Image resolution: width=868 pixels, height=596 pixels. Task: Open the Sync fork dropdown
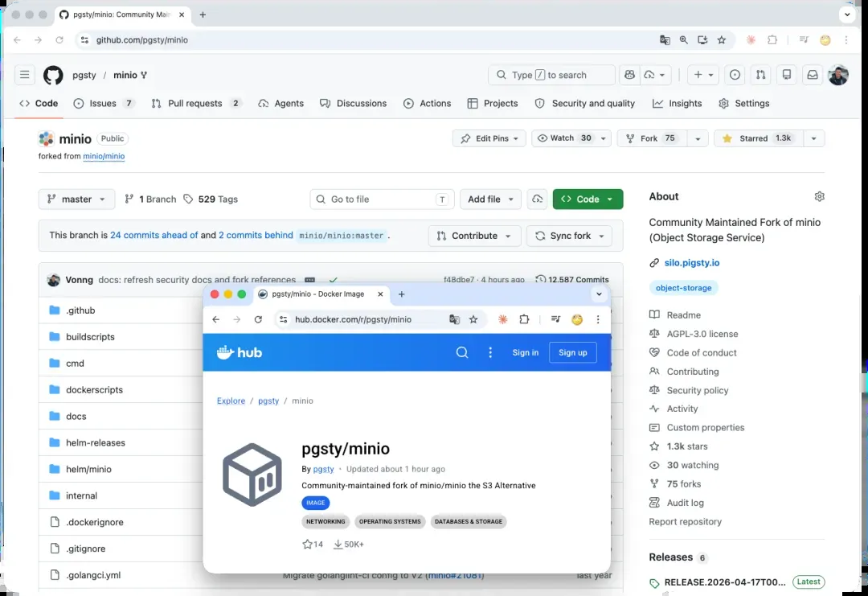(569, 236)
